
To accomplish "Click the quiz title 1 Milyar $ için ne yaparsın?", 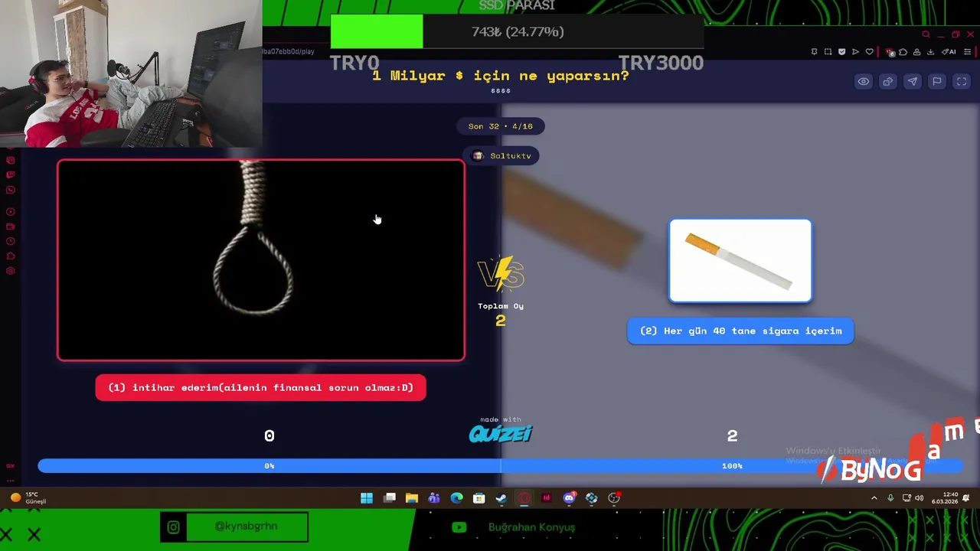I will click(501, 76).
